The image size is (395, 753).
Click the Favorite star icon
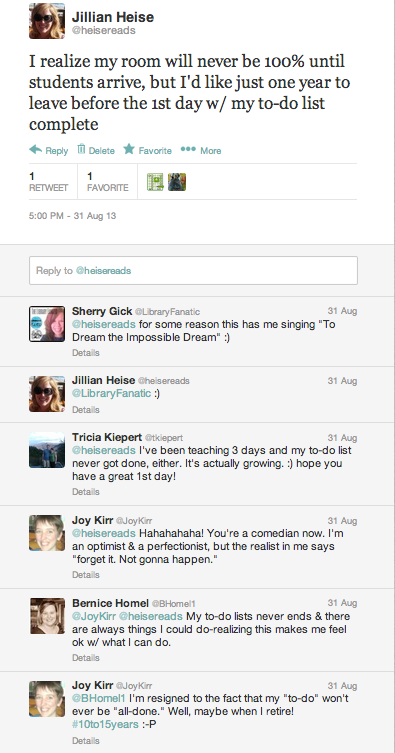coord(129,149)
